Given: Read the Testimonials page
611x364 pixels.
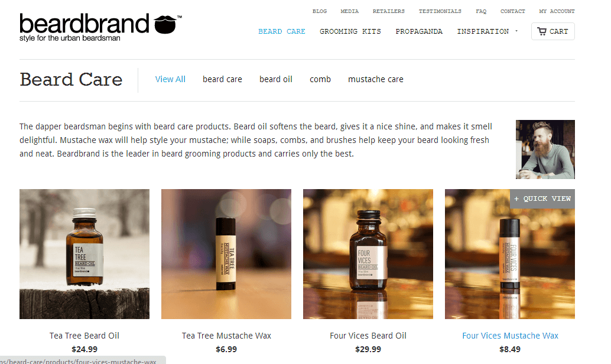Looking at the screenshot, I should coord(440,11).
